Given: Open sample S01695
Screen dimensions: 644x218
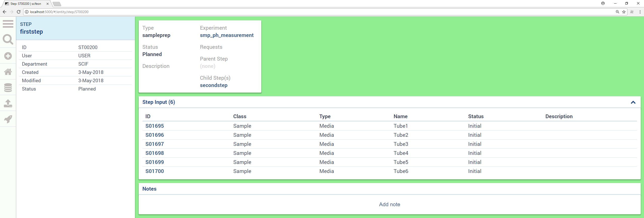Looking at the screenshot, I should pos(155,126).
